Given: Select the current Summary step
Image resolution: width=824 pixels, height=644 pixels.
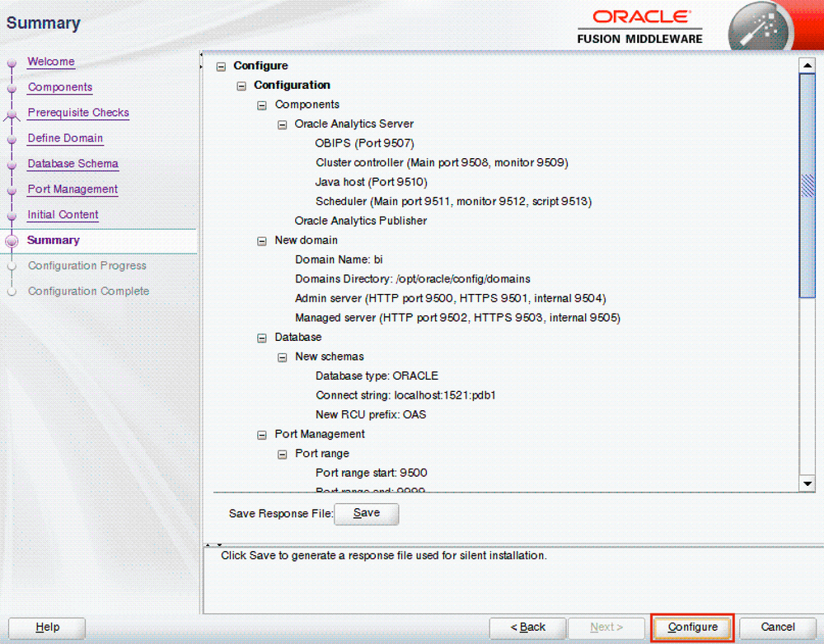Looking at the screenshot, I should 53,240.
